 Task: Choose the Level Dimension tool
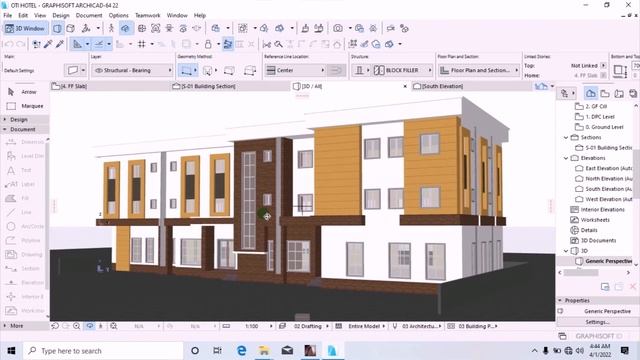[x=25, y=156]
